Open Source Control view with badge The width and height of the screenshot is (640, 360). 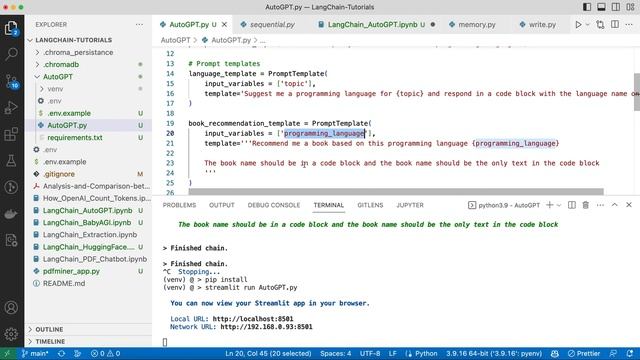11,81
